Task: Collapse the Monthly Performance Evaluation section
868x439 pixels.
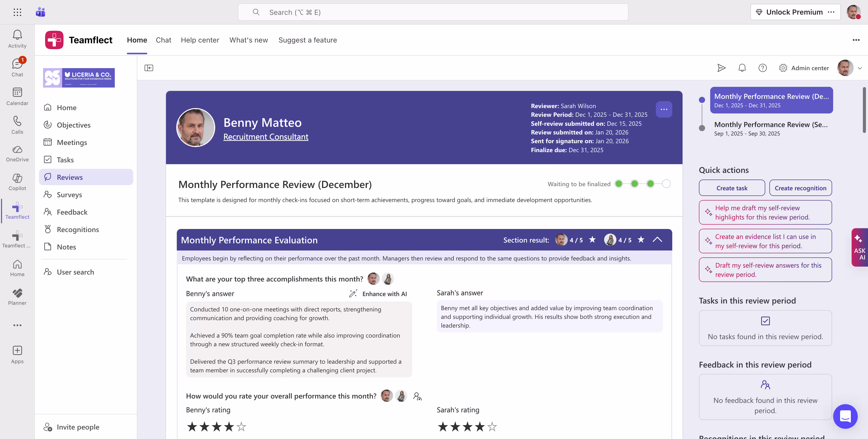Action: [x=657, y=240]
